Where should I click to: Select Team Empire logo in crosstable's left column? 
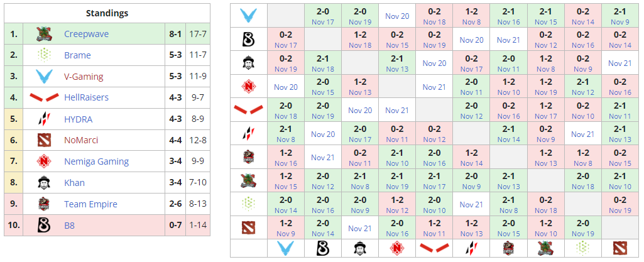tap(248, 156)
